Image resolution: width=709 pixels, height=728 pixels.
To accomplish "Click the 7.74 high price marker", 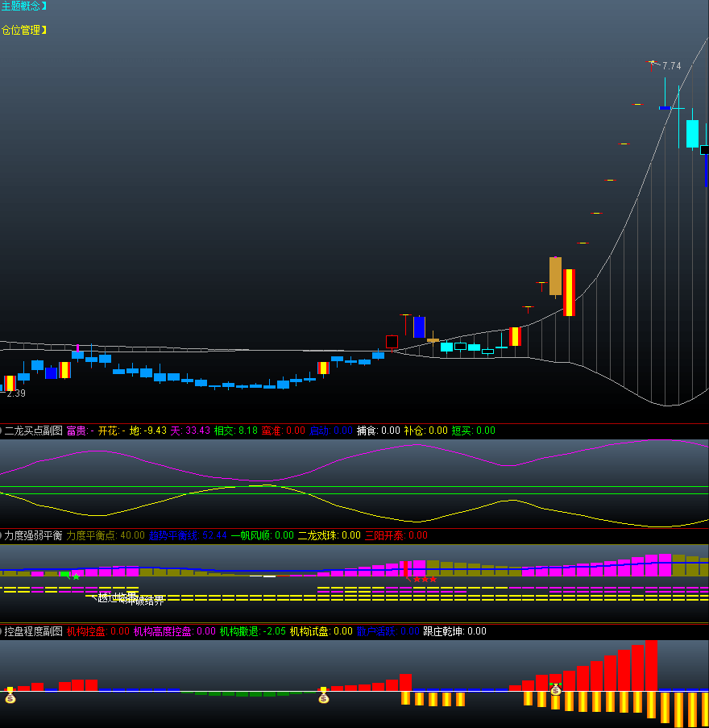I will pos(671,66).
